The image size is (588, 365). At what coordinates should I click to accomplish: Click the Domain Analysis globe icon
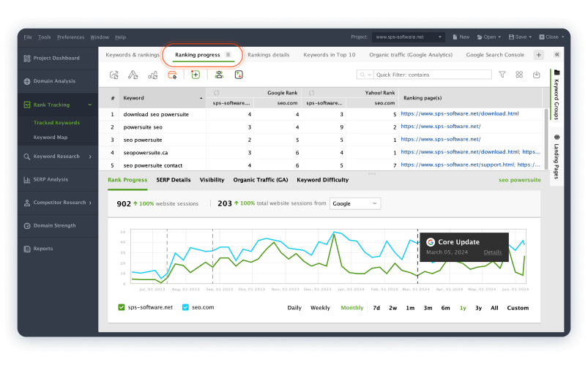(27, 81)
